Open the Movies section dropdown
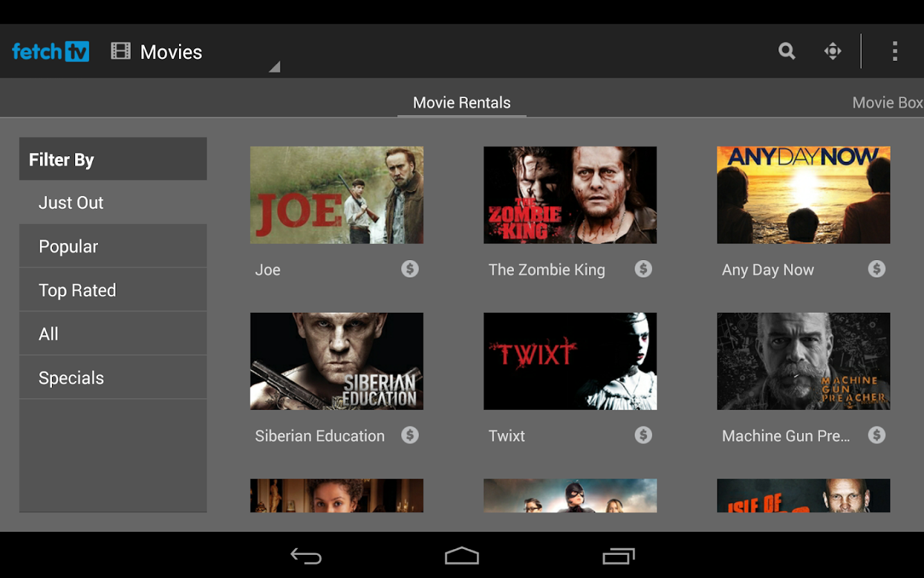 click(171, 51)
